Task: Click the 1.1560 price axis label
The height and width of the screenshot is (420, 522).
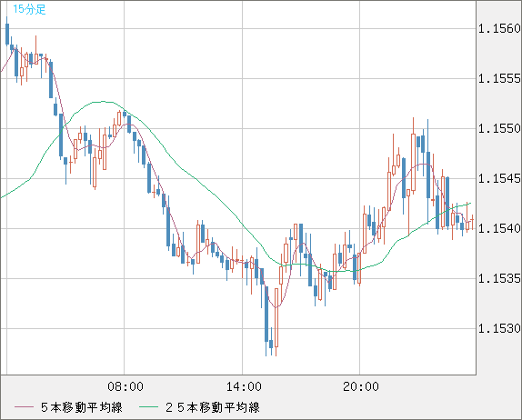Action: [499, 28]
